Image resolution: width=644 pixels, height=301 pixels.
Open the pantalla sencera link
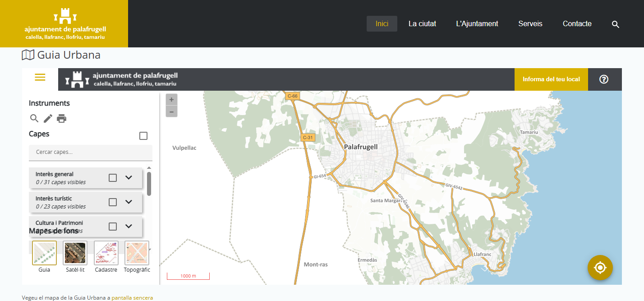click(x=132, y=298)
